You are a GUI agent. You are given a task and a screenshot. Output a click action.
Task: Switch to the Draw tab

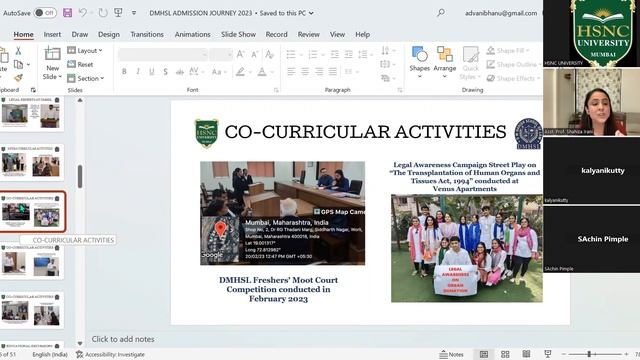[x=80, y=35]
